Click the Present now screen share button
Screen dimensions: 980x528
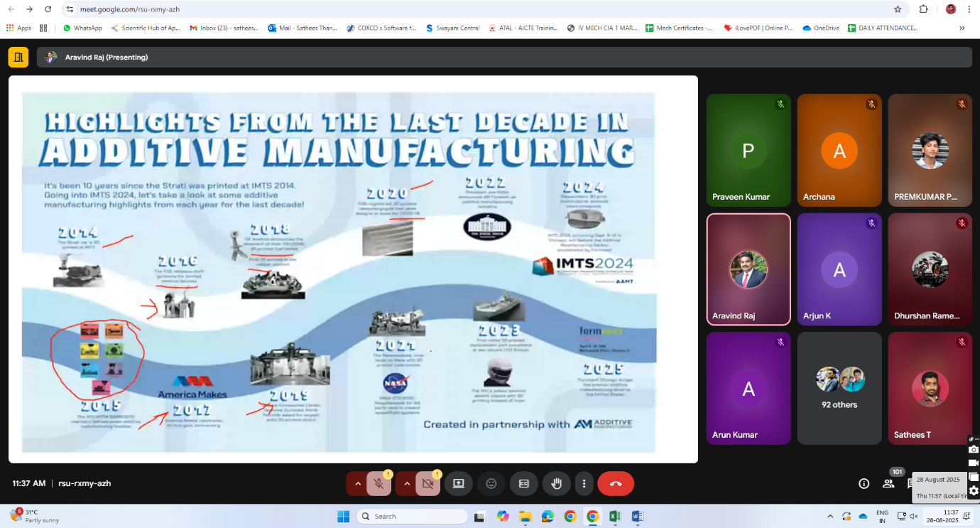(x=458, y=483)
